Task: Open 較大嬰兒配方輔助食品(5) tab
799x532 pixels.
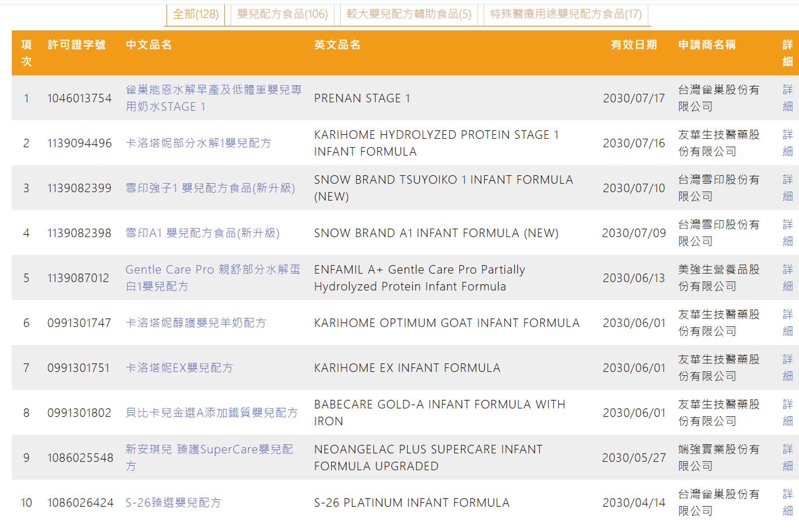Action: click(409, 14)
